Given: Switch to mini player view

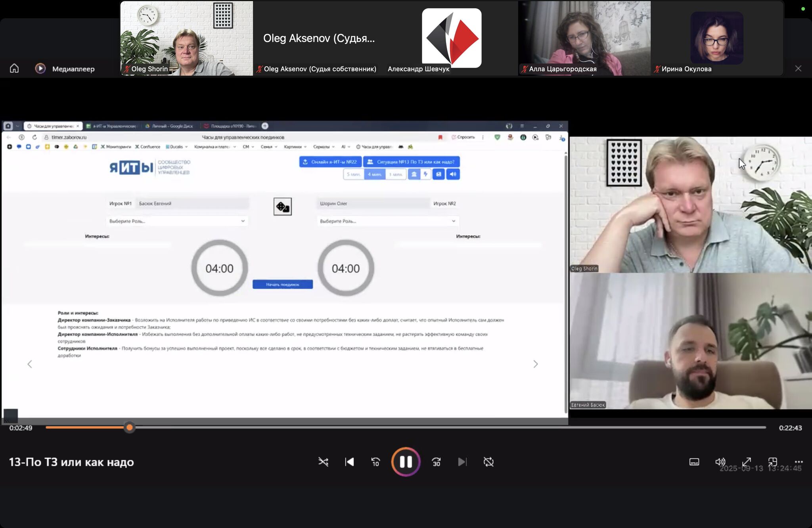Looking at the screenshot, I should coord(772,462).
